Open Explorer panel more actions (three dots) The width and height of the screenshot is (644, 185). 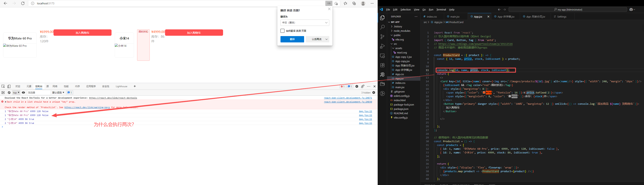tap(416, 17)
